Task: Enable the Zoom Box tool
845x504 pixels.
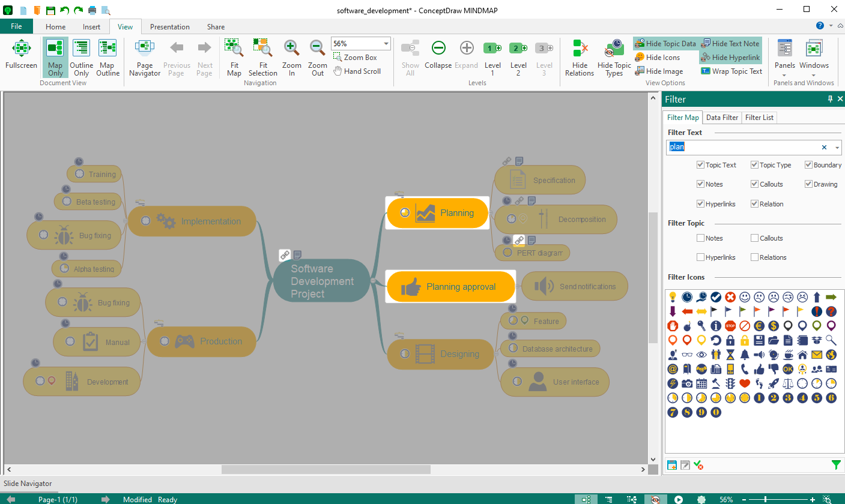Action: click(x=355, y=58)
